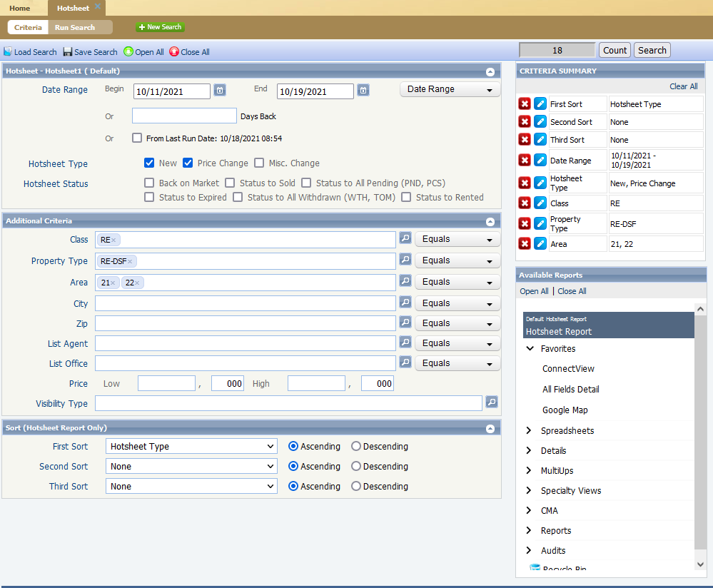Remove Second Sort from criteria summary
This screenshot has height=588, width=713.
coord(525,121)
